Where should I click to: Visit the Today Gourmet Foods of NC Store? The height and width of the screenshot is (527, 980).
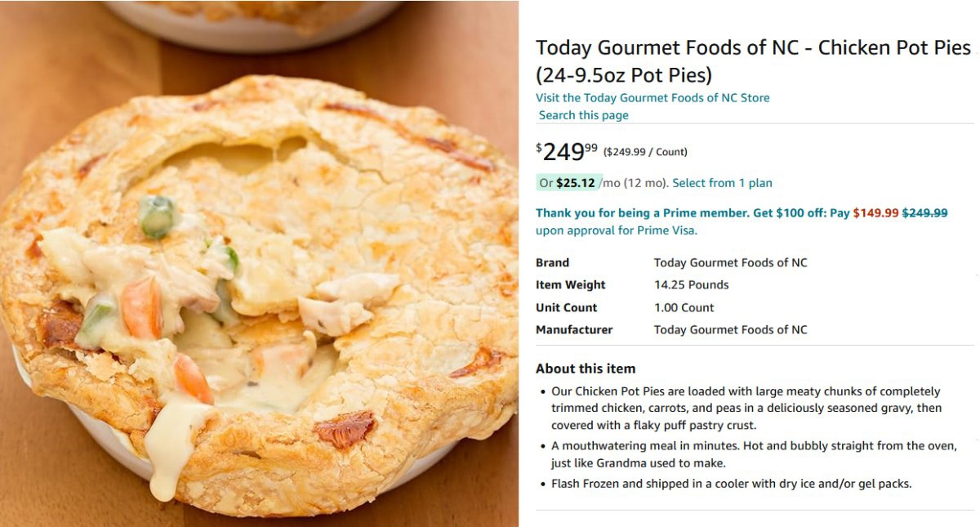click(652, 98)
